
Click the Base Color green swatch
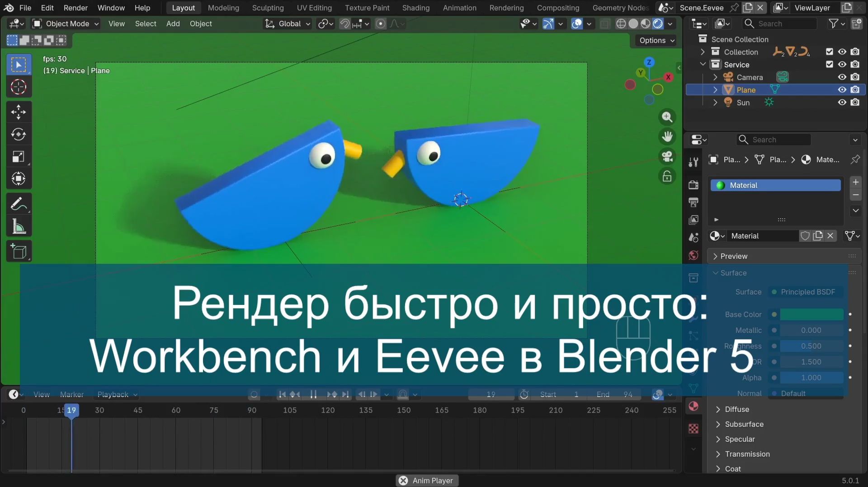tap(811, 314)
